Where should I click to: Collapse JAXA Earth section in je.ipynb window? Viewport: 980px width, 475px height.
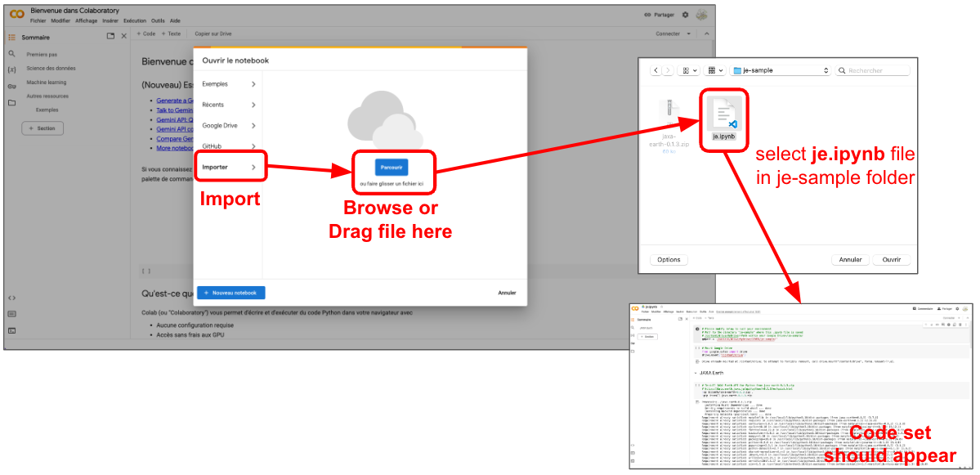tap(696, 373)
